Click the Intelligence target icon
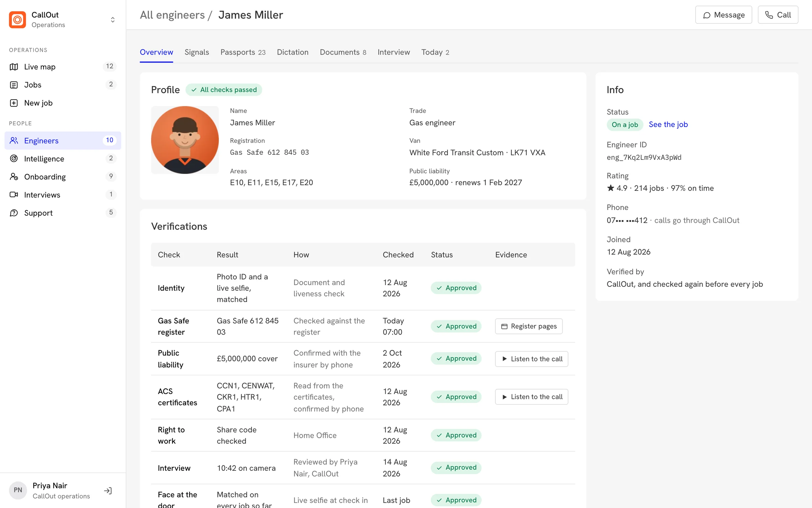This screenshot has height=508, width=812. [x=14, y=158]
